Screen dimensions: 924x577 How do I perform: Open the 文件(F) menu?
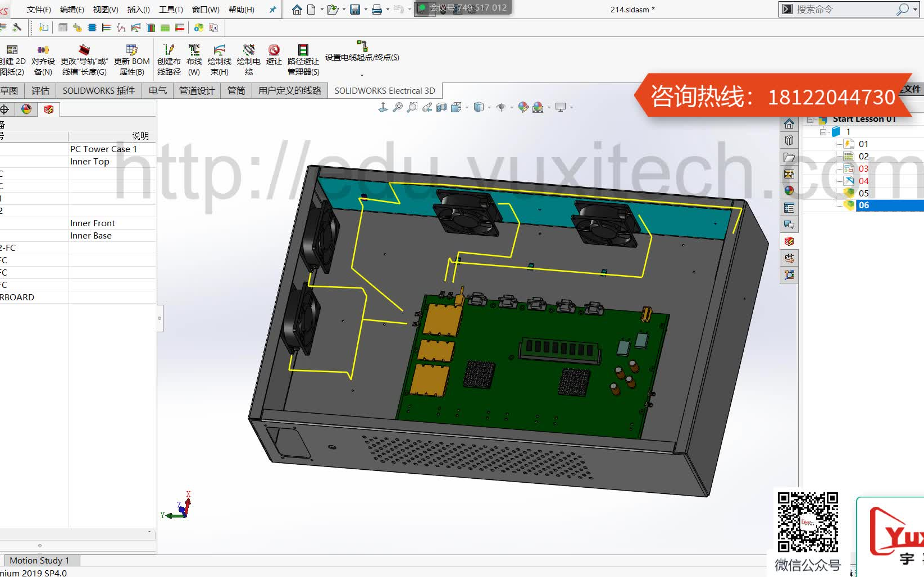(x=39, y=10)
